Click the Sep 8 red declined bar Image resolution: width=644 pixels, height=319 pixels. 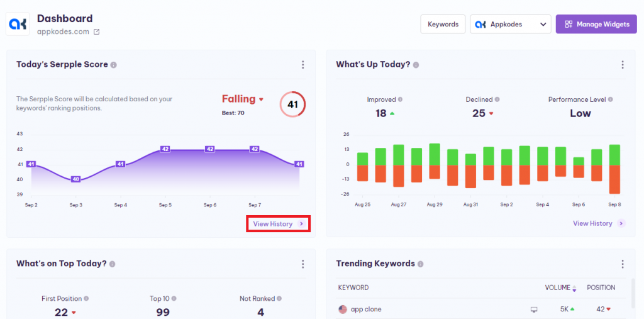614,179
